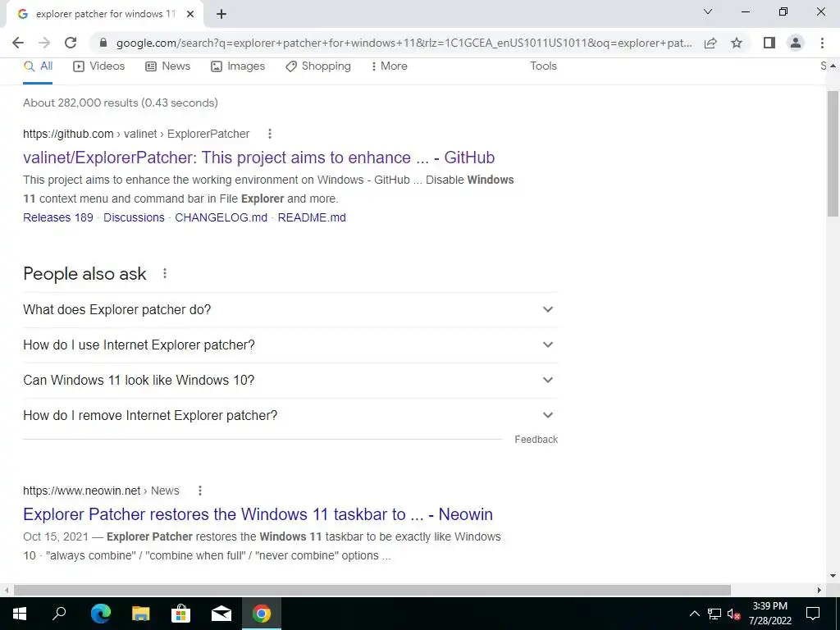Select the All search tab

(x=38, y=66)
